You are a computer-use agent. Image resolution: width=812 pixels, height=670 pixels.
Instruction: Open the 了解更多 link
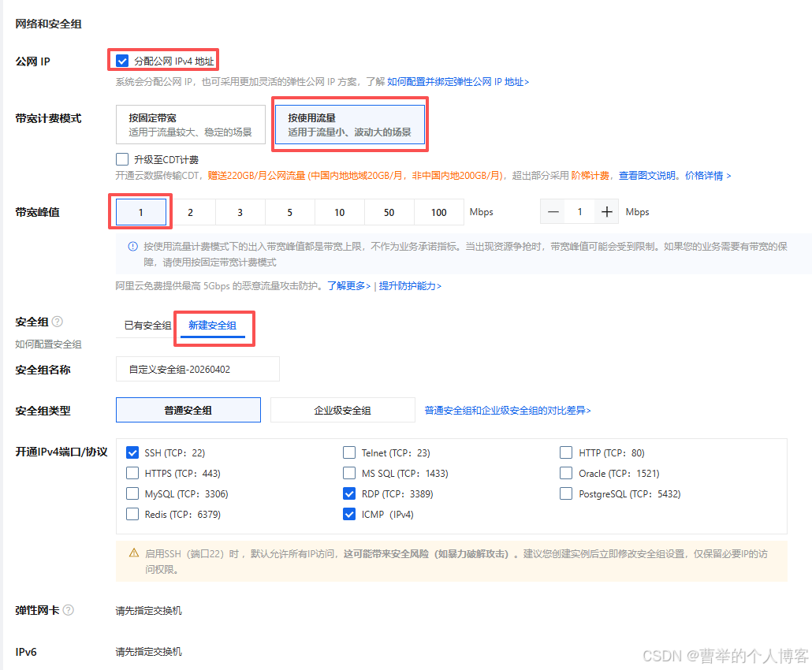point(349,286)
